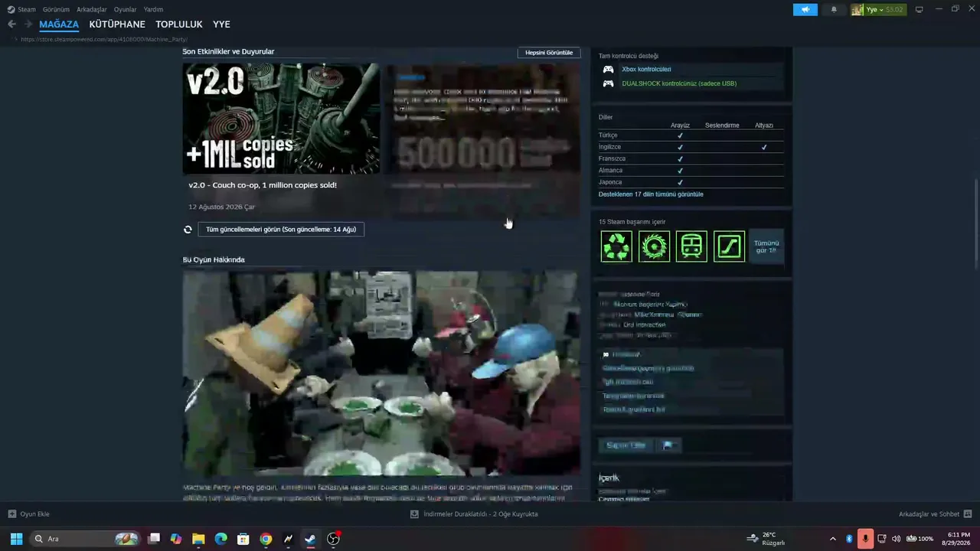
Task: Click the Xbox controller gamepad icon
Action: point(608,69)
